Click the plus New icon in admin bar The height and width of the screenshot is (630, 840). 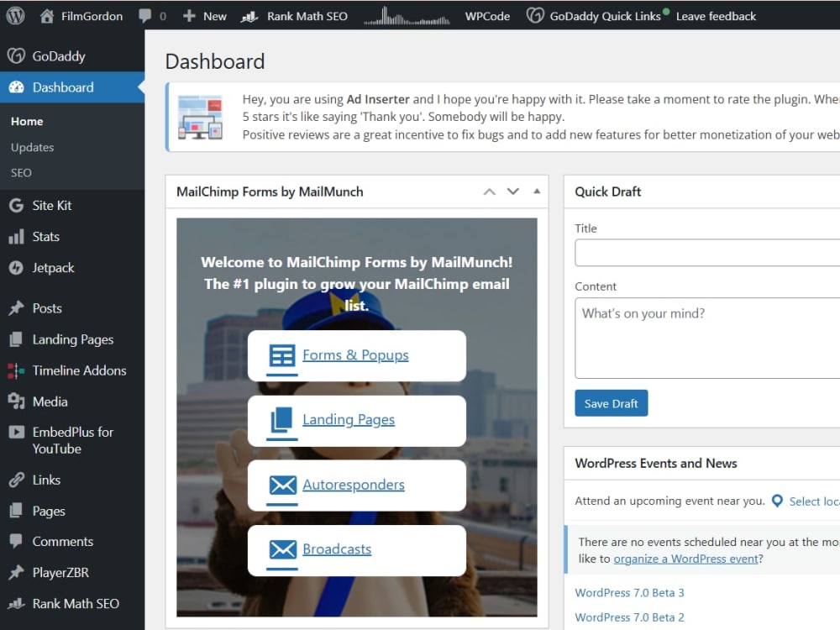188,16
